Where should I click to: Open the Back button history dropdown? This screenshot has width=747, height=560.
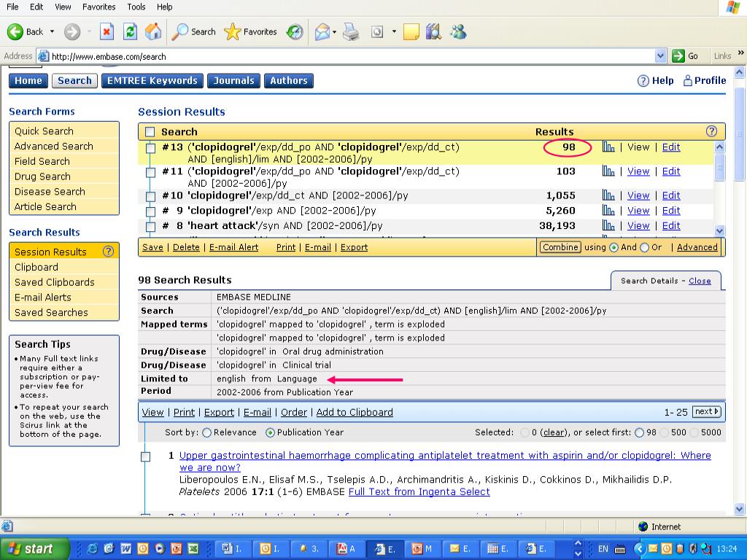click(53, 32)
